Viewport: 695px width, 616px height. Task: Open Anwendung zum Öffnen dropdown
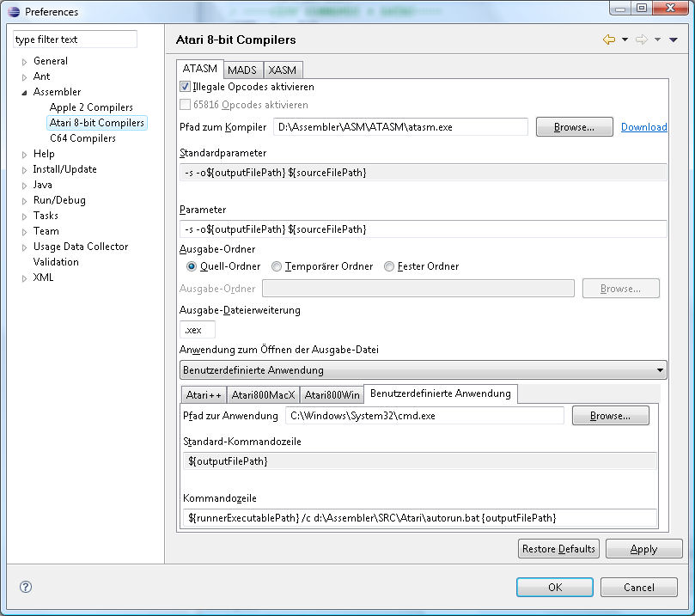click(x=424, y=370)
